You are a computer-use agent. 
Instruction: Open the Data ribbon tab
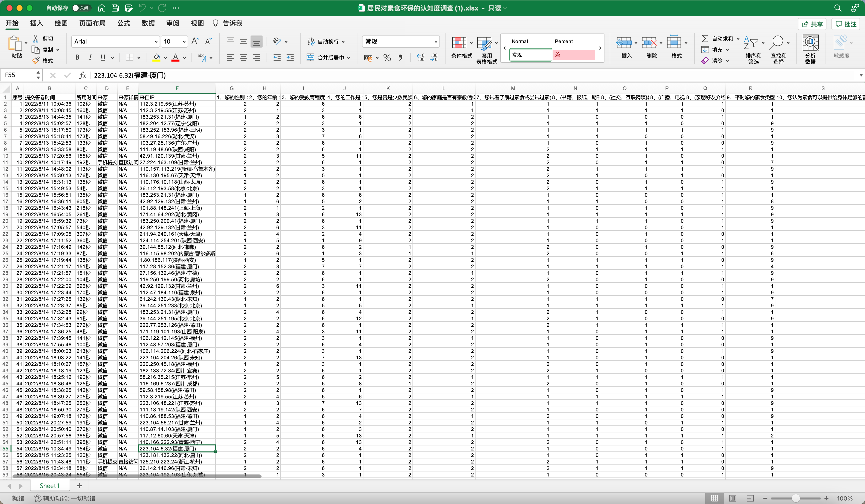point(148,23)
